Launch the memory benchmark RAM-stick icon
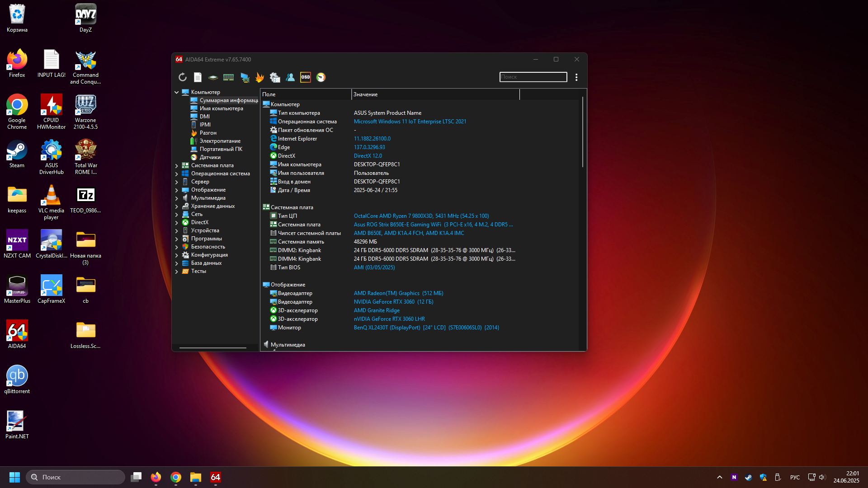Viewport: 868px width, 488px height. [228, 77]
